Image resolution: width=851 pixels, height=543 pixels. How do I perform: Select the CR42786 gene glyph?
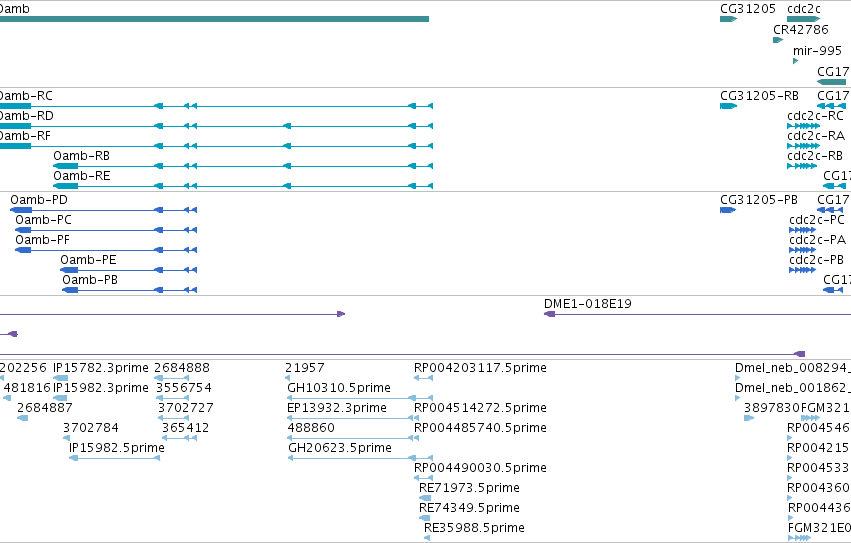778,40
